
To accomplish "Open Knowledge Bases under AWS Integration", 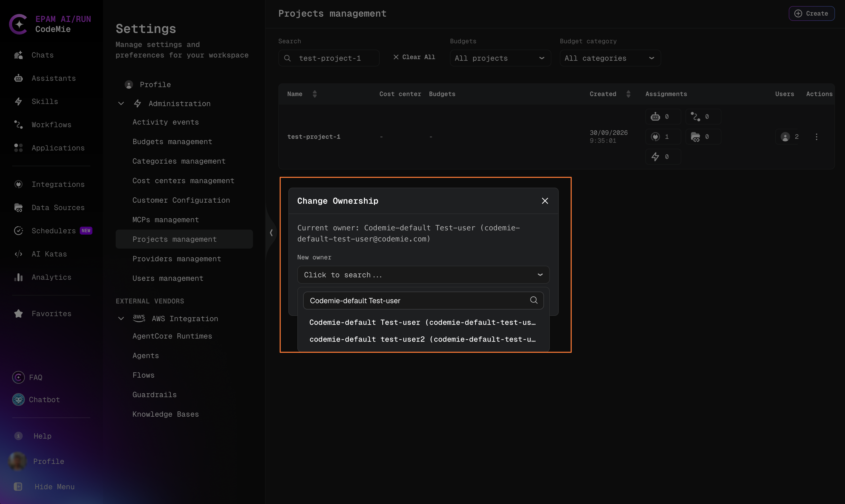I will [x=166, y=414].
